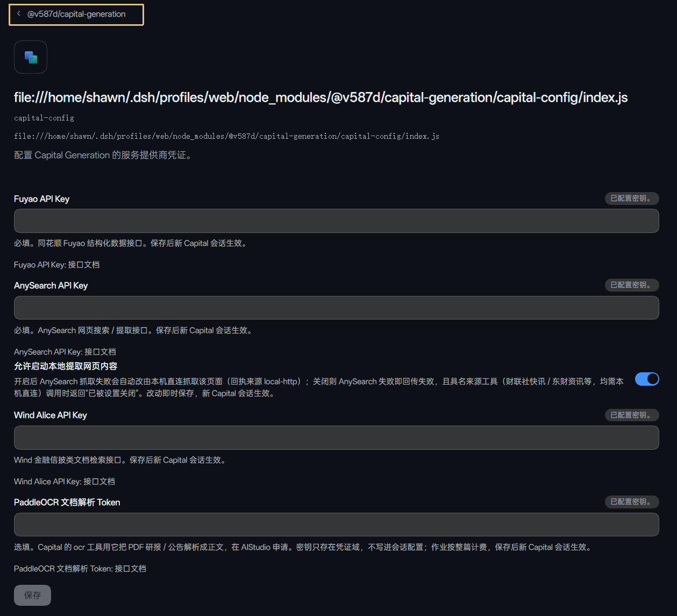Click '配置 Capital Generation 的服务提供商凭证。' description
677x616 pixels.
point(103,155)
